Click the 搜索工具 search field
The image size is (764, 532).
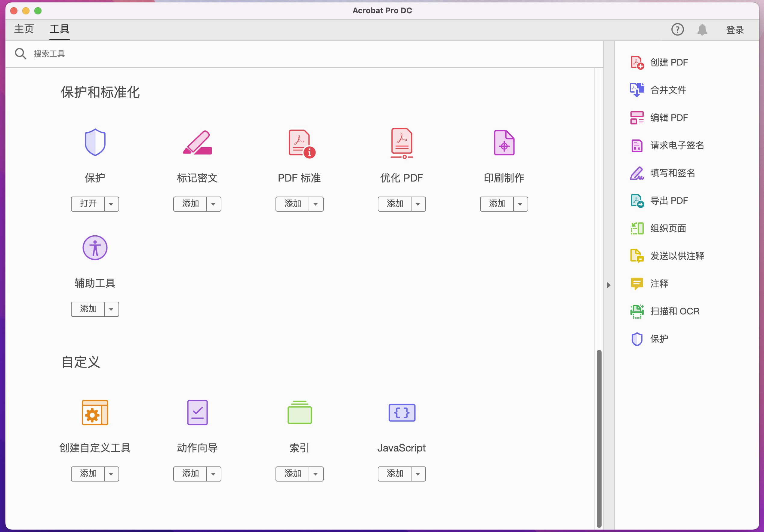click(133, 54)
